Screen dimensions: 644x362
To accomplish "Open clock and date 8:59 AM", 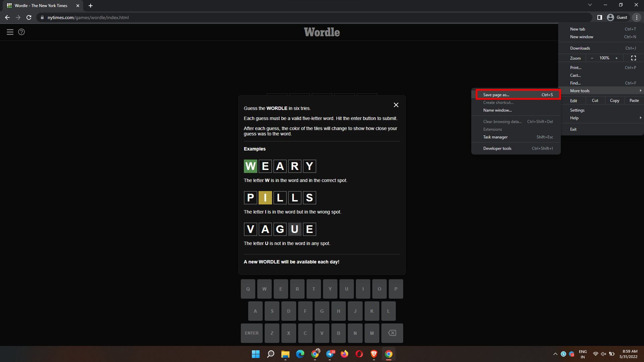I will (x=629, y=354).
